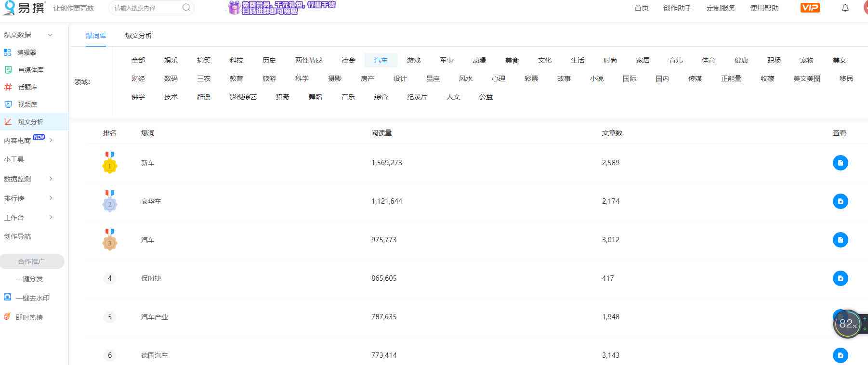Collapse the 爆文数据 sidebar section

[50, 35]
